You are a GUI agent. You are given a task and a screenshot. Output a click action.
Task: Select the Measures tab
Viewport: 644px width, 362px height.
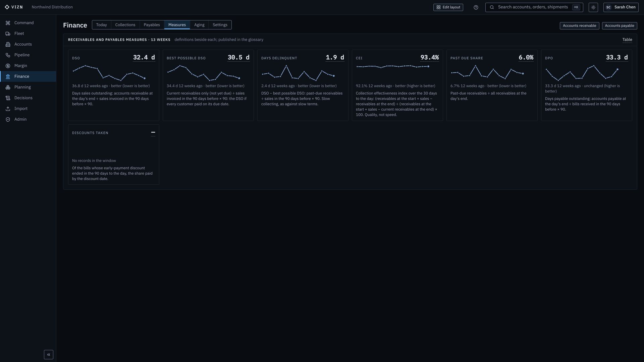pos(177,25)
